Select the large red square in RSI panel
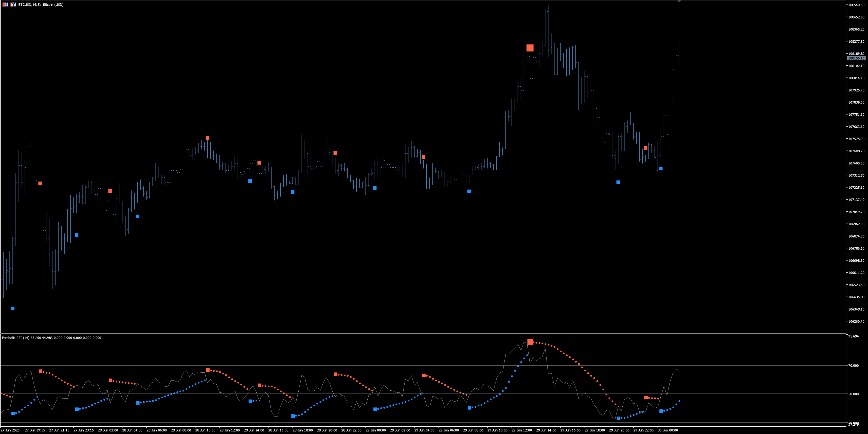Image resolution: width=868 pixels, height=434 pixels. click(x=530, y=342)
